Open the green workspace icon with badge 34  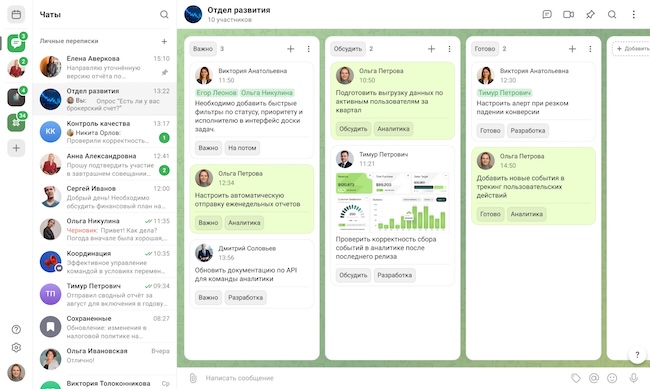(x=16, y=122)
